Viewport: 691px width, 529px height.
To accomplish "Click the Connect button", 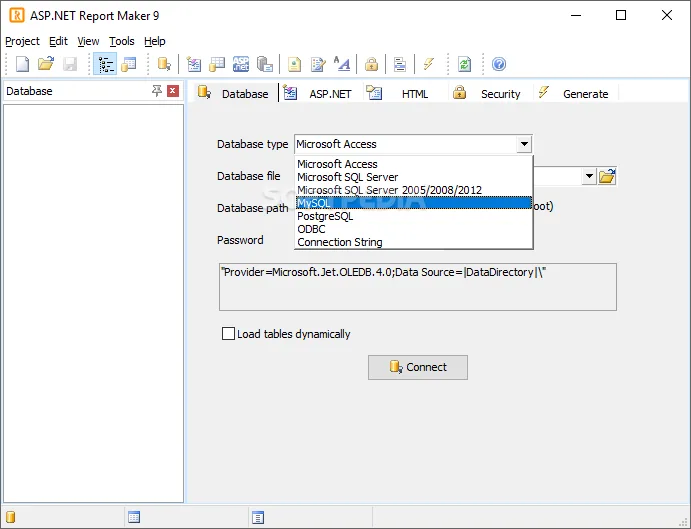I will (x=418, y=367).
